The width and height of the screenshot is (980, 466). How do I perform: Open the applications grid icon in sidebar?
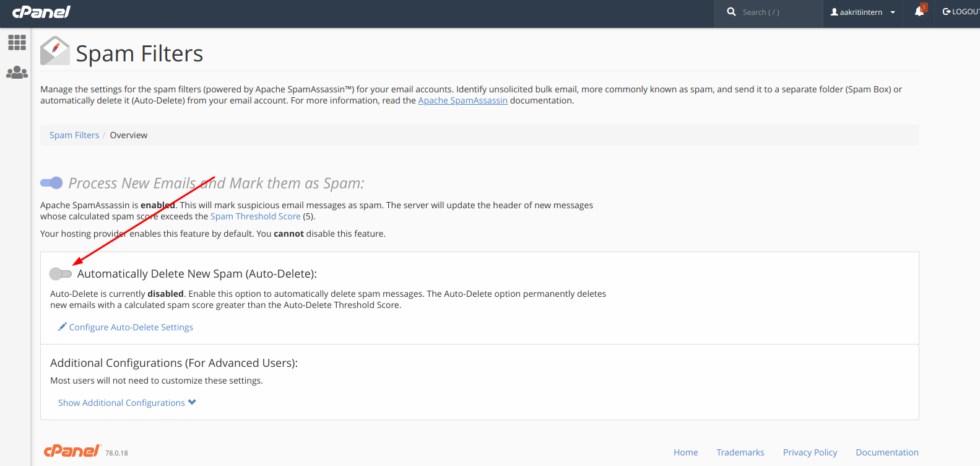click(17, 42)
